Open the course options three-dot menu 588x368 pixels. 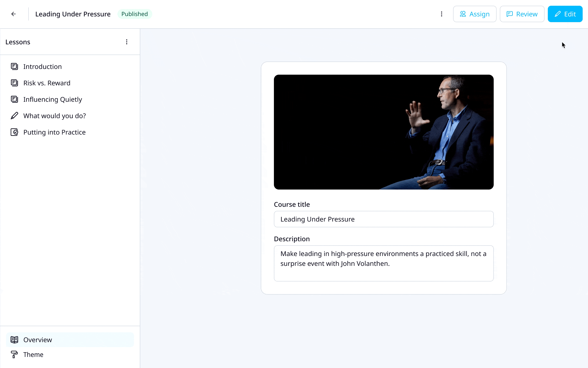click(x=442, y=14)
